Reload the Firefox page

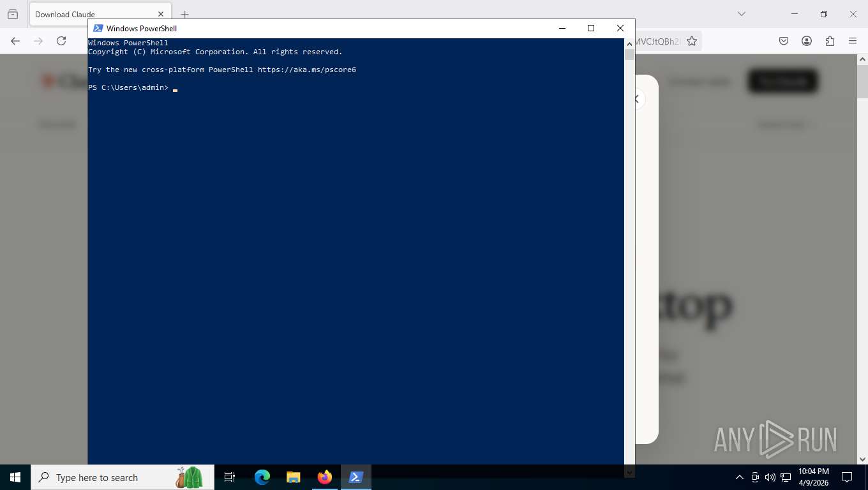coord(61,41)
